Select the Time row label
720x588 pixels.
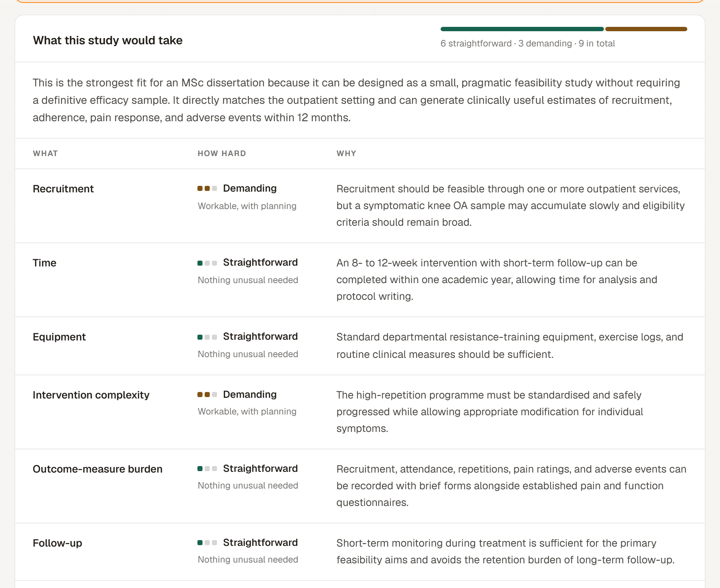[x=45, y=263]
